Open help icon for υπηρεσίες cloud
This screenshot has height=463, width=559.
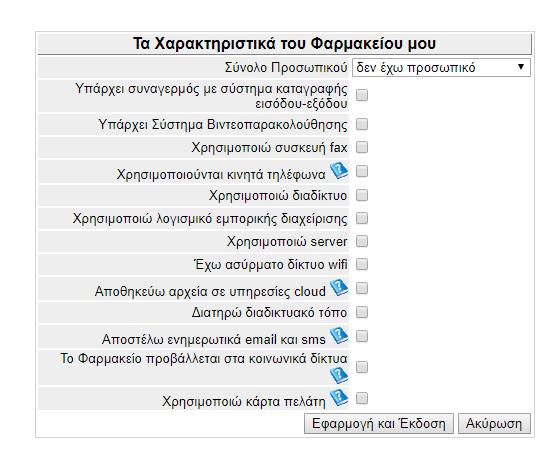339,287
